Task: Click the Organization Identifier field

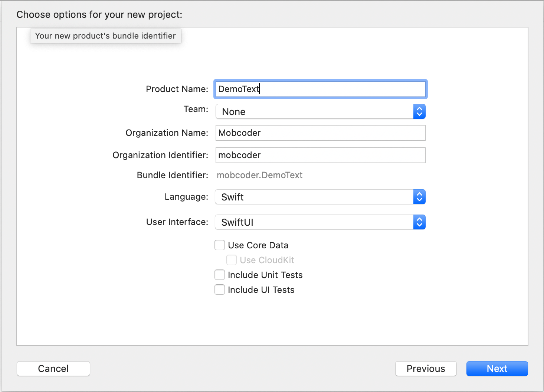Action: point(320,155)
